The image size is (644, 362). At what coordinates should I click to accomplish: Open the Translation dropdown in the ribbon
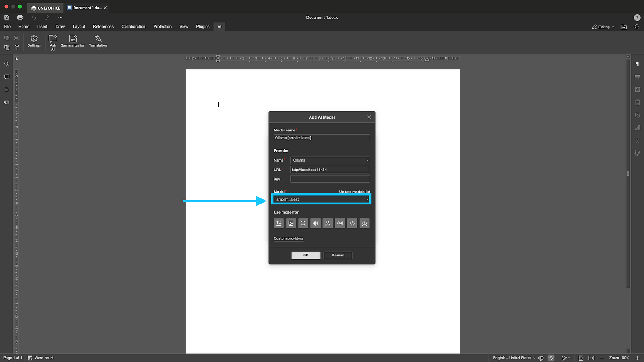pyautogui.click(x=98, y=42)
